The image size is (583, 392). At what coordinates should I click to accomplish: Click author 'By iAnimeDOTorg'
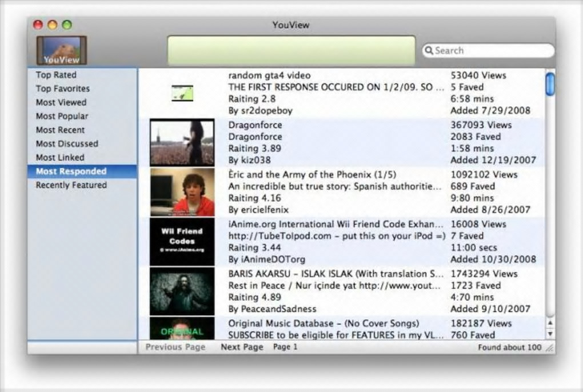(266, 260)
